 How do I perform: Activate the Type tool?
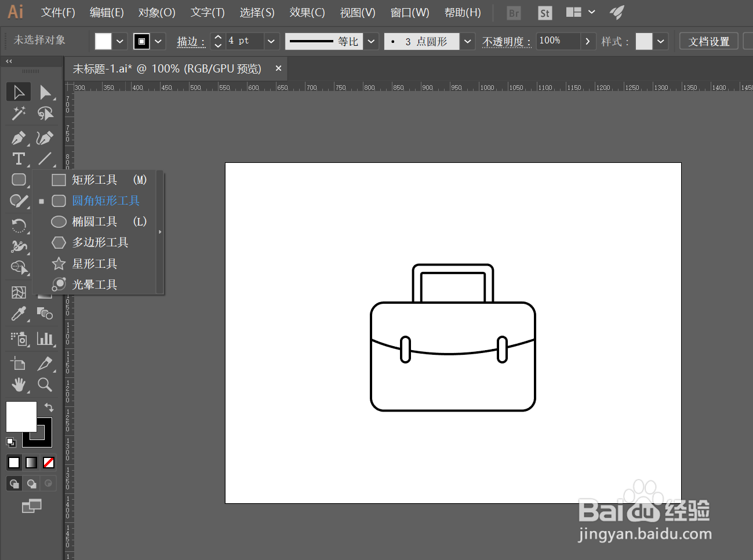point(19,159)
